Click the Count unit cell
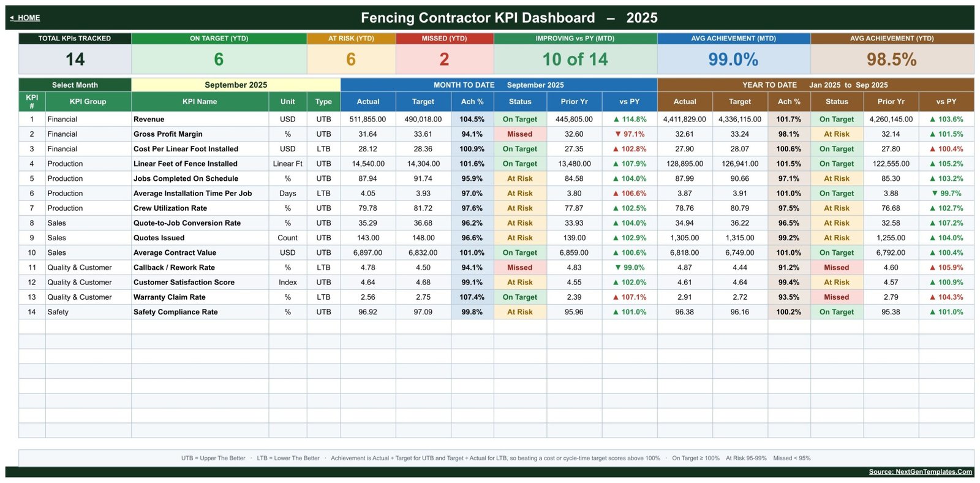The height and width of the screenshot is (483, 980). (287, 238)
